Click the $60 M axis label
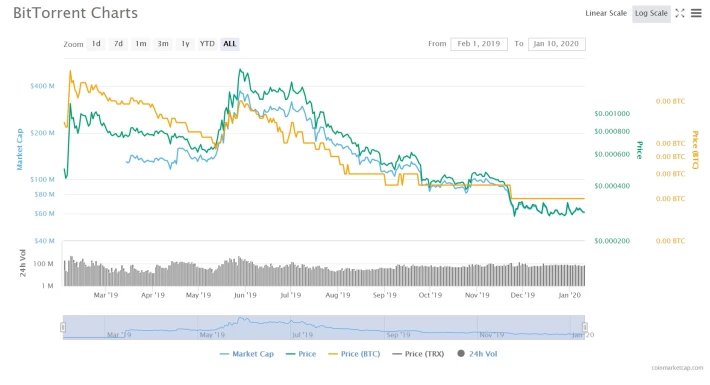This screenshot has height=385, width=710. click(x=44, y=213)
